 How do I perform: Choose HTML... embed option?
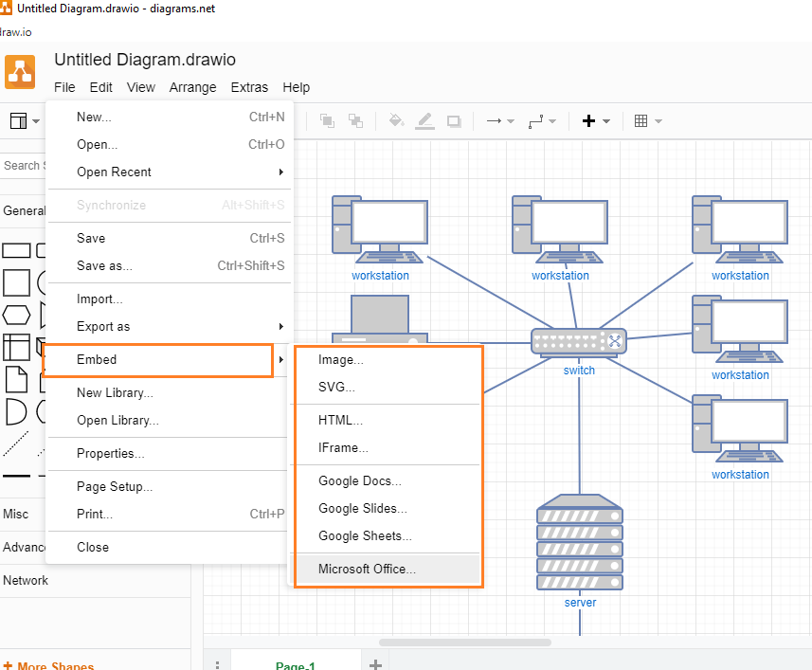[388, 420]
